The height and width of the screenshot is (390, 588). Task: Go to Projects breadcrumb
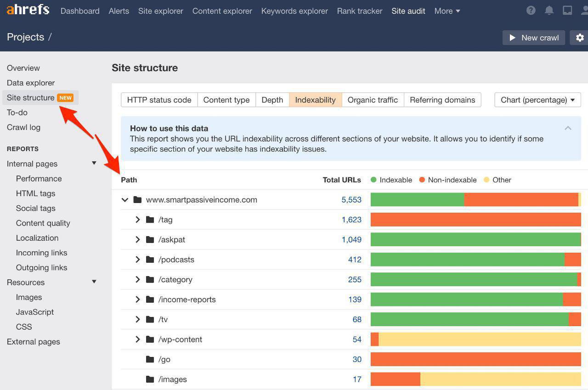(x=25, y=37)
